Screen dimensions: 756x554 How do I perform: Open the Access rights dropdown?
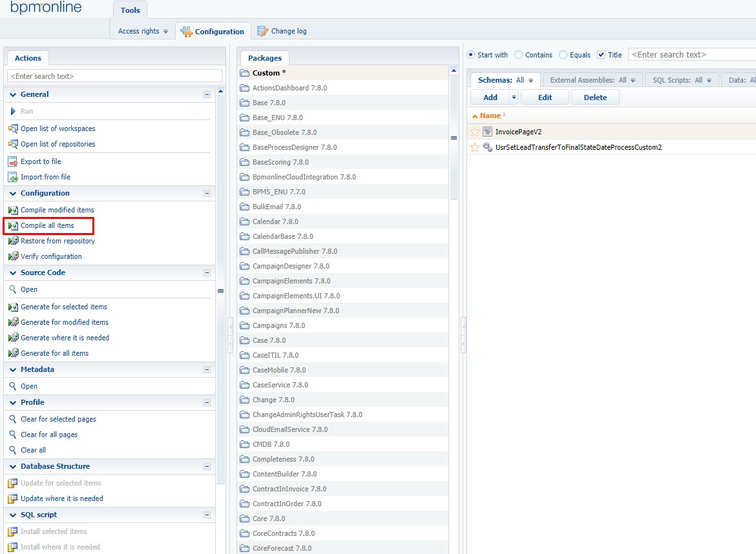pos(143,31)
